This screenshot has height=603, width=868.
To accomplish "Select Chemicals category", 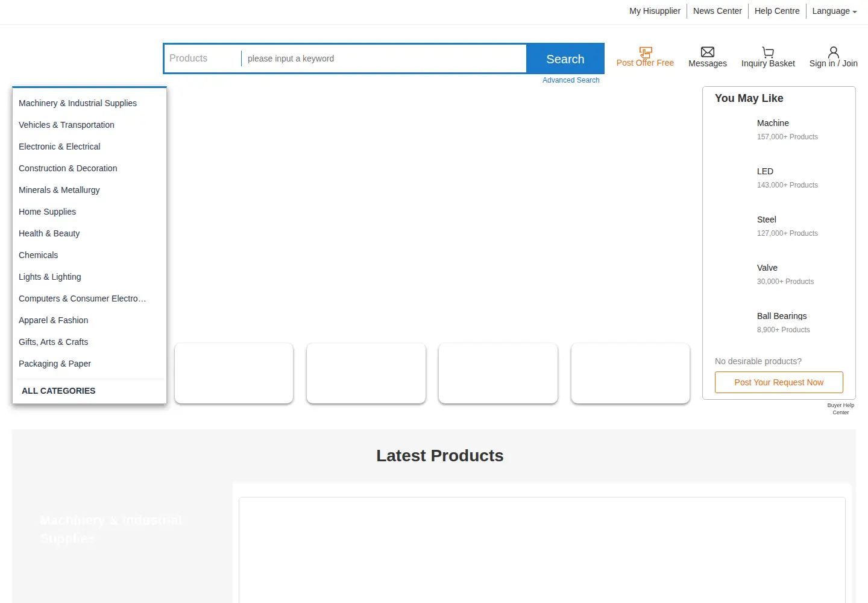I will [x=39, y=255].
